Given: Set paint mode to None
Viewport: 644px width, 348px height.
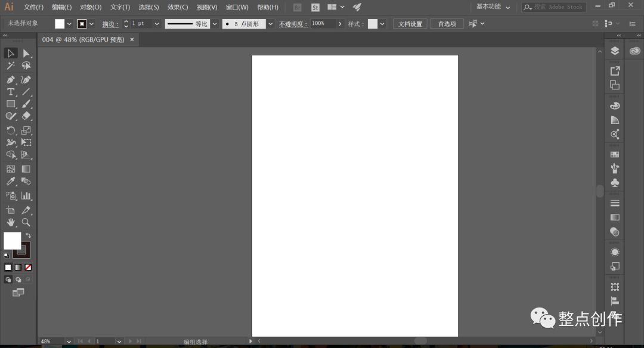Looking at the screenshot, I should (29, 268).
